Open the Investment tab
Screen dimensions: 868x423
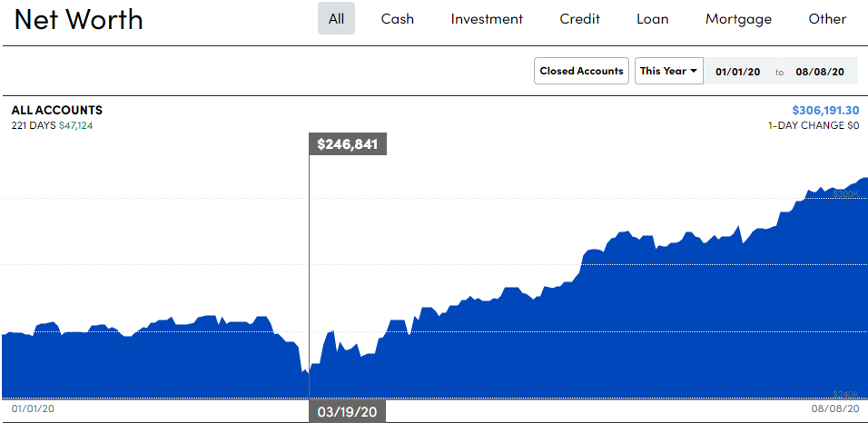[487, 19]
